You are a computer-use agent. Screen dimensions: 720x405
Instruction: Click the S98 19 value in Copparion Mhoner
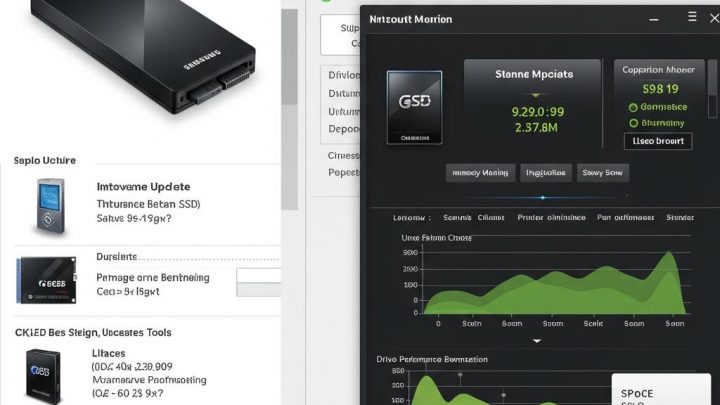coord(660,89)
